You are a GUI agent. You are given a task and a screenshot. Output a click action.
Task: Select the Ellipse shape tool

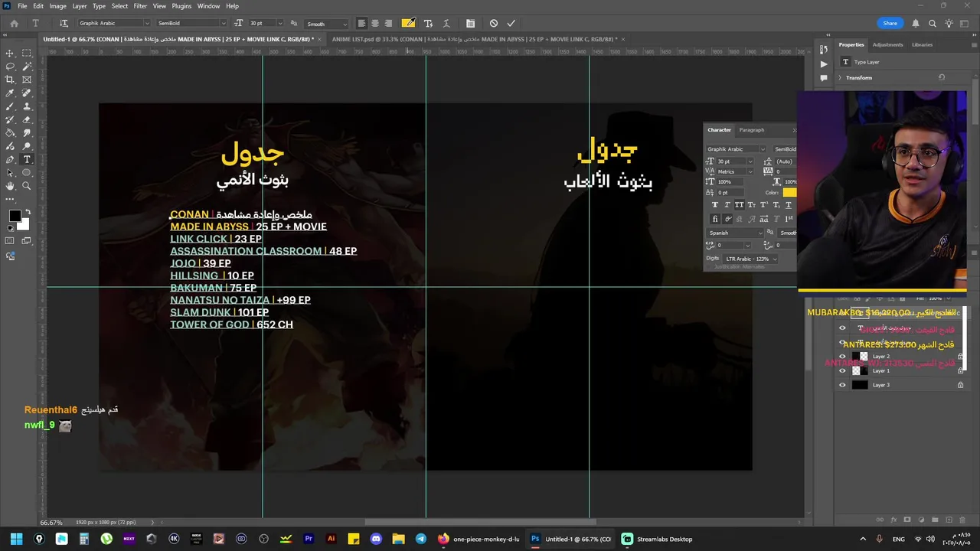click(x=27, y=173)
